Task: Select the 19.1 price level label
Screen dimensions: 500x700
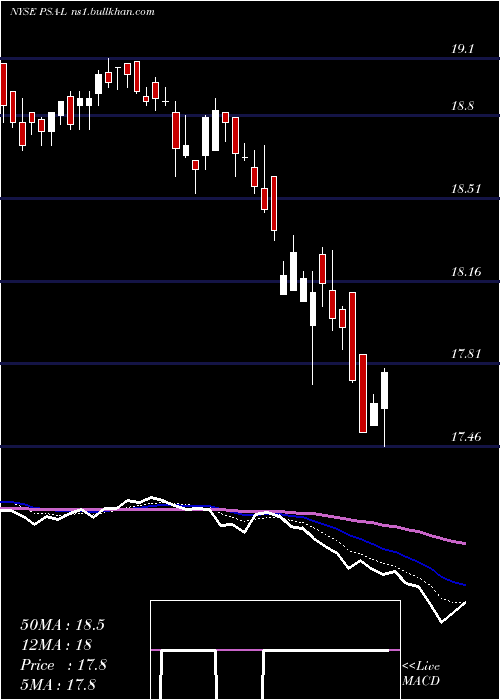Action: coord(462,49)
